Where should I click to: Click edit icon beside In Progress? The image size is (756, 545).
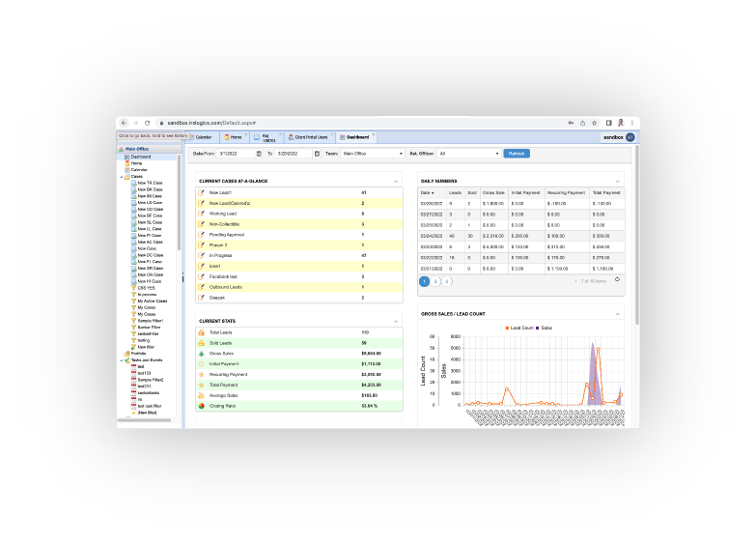[x=202, y=255]
